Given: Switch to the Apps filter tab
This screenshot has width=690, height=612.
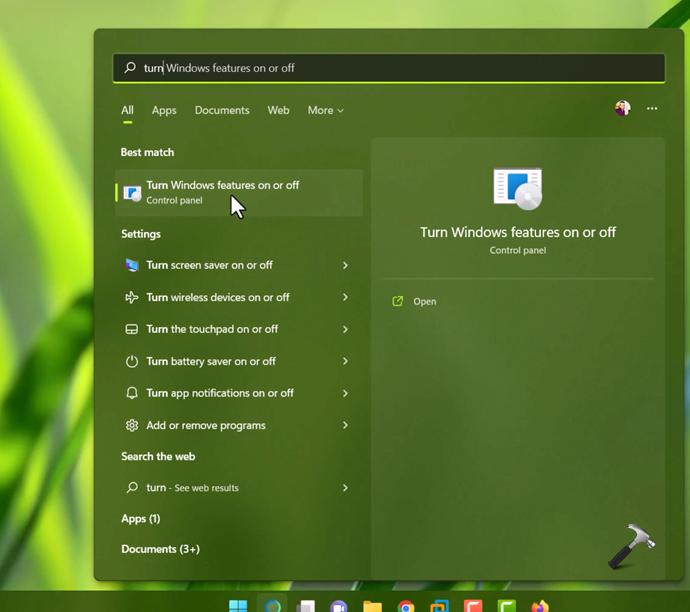Looking at the screenshot, I should click(164, 110).
